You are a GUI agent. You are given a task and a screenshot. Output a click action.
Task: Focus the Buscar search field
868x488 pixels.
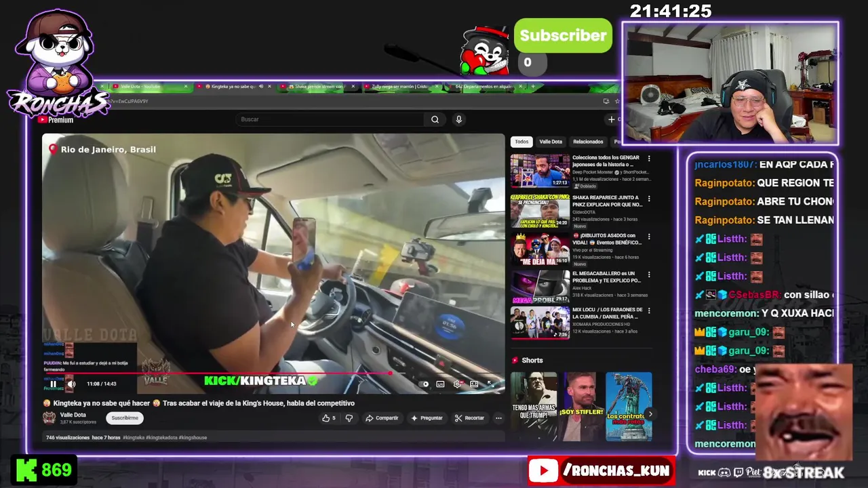tap(330, 119)
